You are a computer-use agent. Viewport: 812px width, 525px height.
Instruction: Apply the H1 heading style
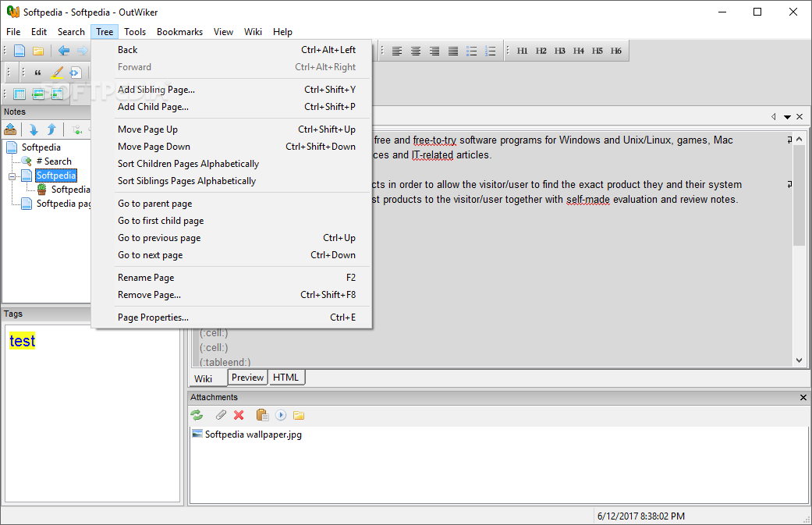click(x=522, y=51)
